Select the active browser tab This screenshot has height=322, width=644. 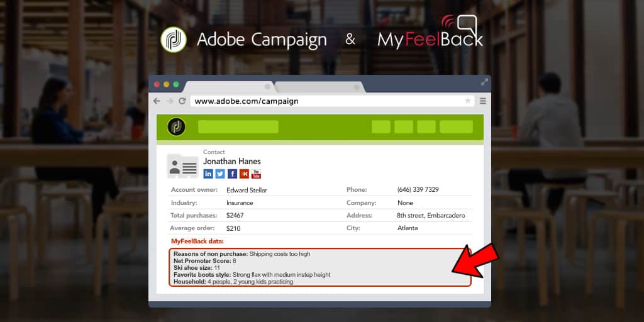229,87
